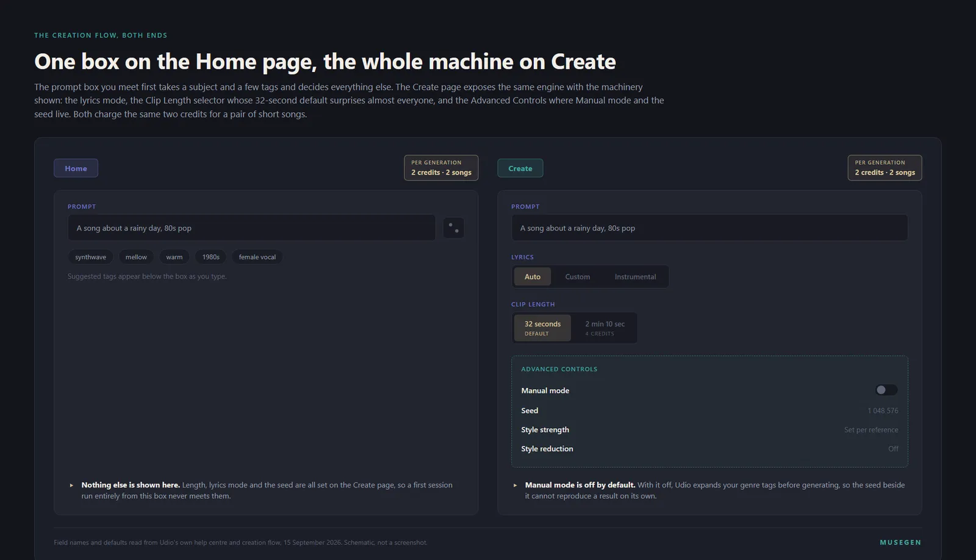The width and height of the screenshot is (976, 560).
Task: Add the 1980s suggested tag
Action: [x=211, y=257]
